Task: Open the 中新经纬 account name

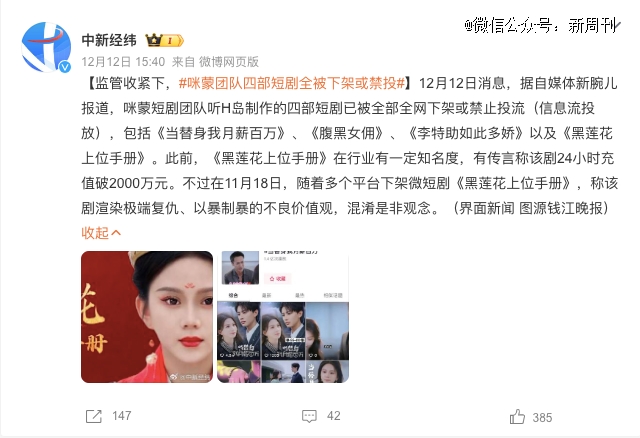Action: [109, 40]
